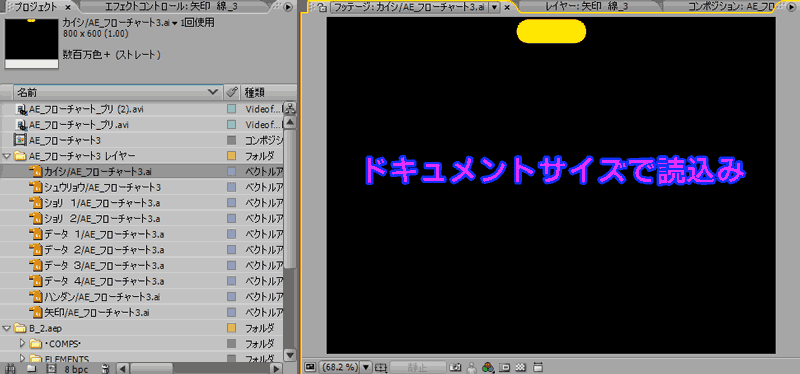Open the dropdown next to カイシ/AE_フローチャート3.ai info

(x=175, y=23)
